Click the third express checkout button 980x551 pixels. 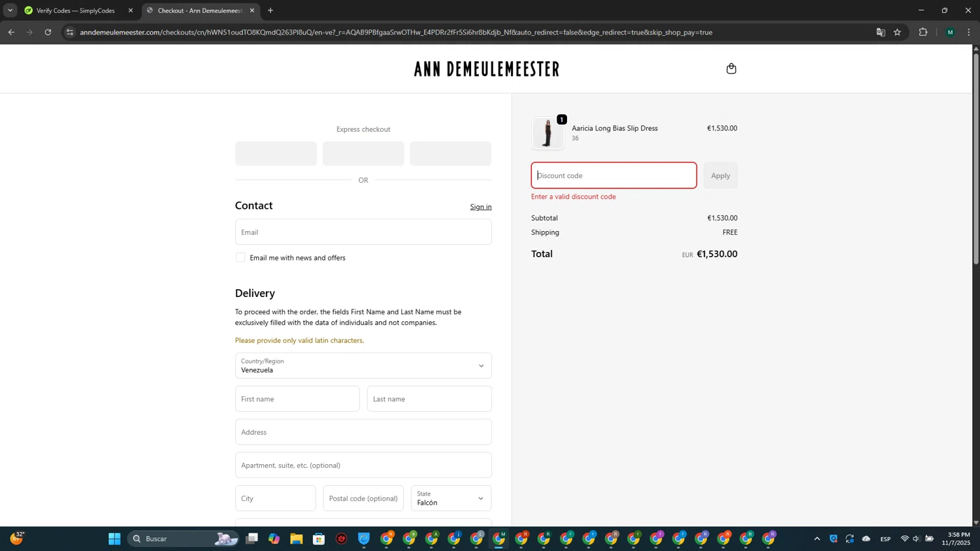pos(450,153)
